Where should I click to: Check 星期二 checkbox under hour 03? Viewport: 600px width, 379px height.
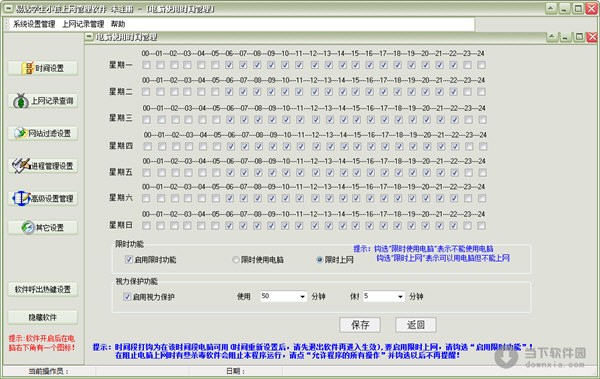[x=187, y=92]
